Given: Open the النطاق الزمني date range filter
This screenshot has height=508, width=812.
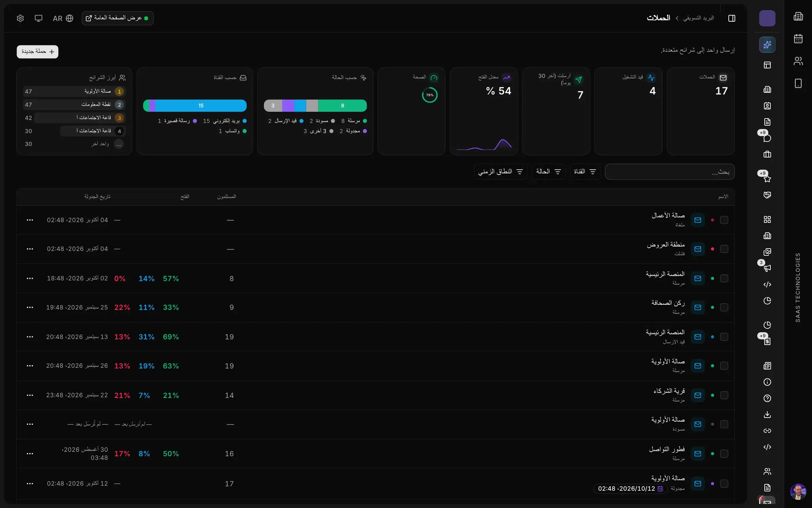Looking at the screenshot, I should click(500, 172).
